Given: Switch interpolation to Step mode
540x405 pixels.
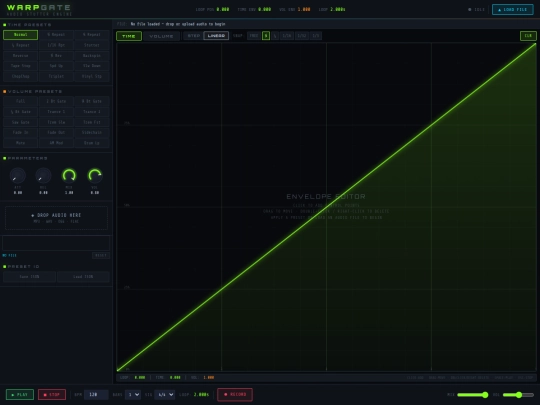Looking at the screenshot, I should 194,35.
